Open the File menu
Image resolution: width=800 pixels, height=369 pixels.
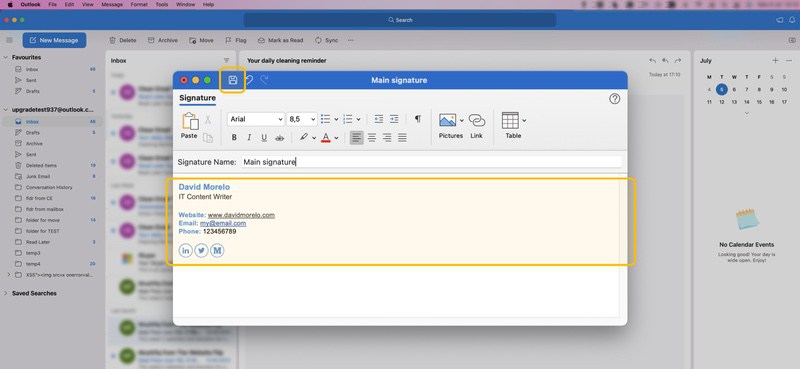(x=53, y=5)
